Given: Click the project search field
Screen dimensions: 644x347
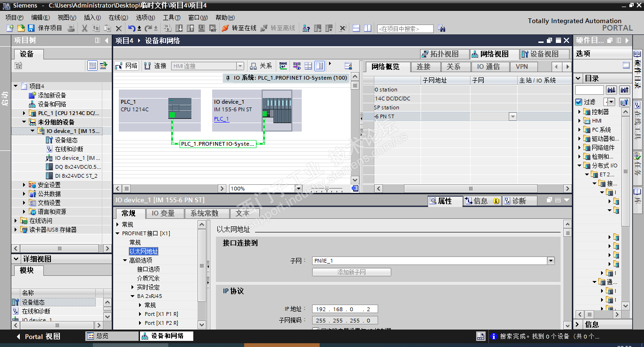Looking at the screenshot, I should point(405,29).
